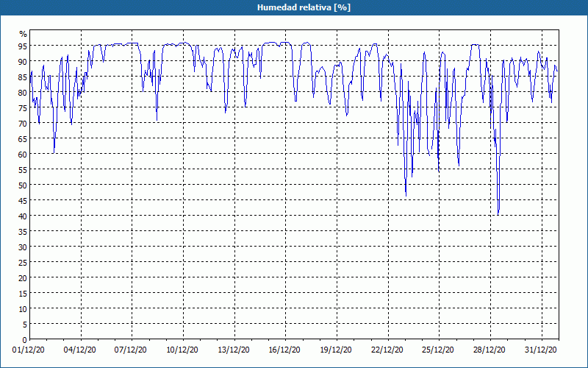The height and width of the screenshot is (368, 588).
Task: Click the 45 value on the Y axis
Action: (x=24, y=201)
